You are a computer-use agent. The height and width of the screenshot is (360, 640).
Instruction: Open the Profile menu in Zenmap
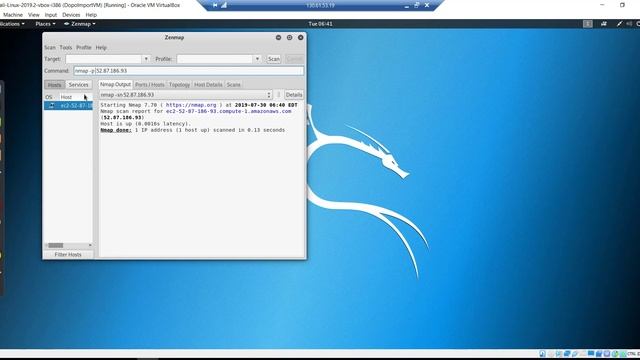84,47
